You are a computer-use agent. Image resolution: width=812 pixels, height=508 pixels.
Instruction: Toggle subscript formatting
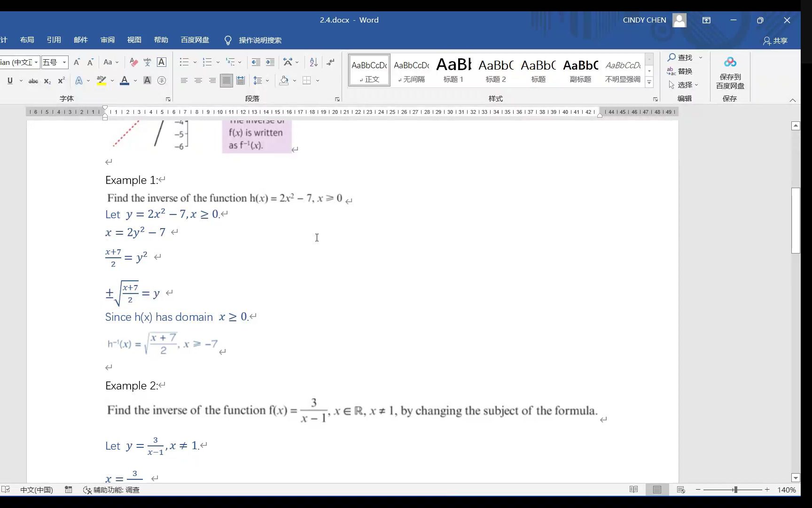click(x=47, y=80)
